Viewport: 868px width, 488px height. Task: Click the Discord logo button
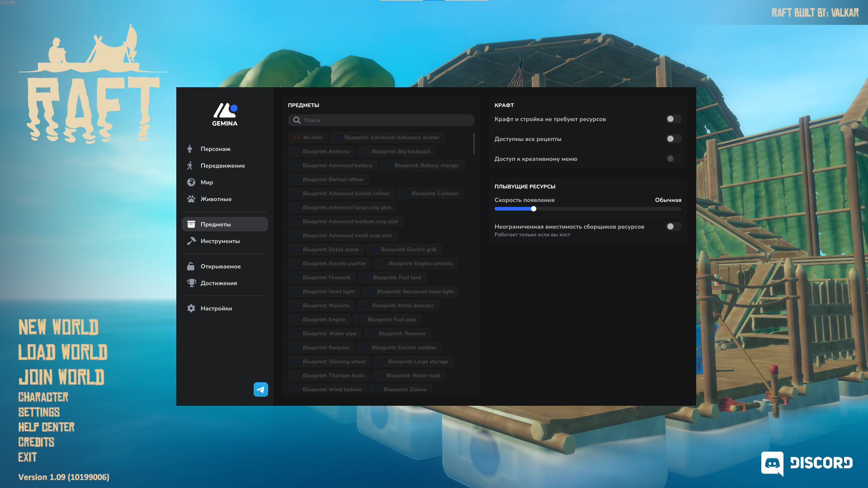pyautogui.click(x=807, y=463)
